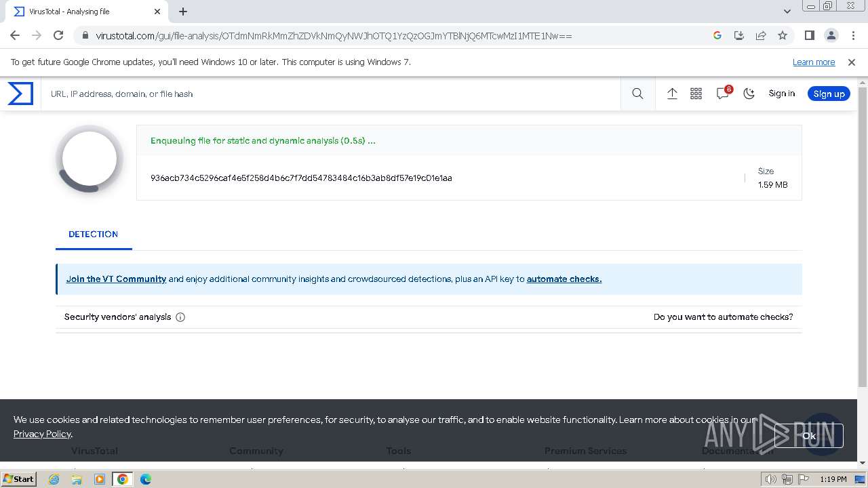Open notifications comment icon with badge
868x488 pixels.
tap(723, 94)
